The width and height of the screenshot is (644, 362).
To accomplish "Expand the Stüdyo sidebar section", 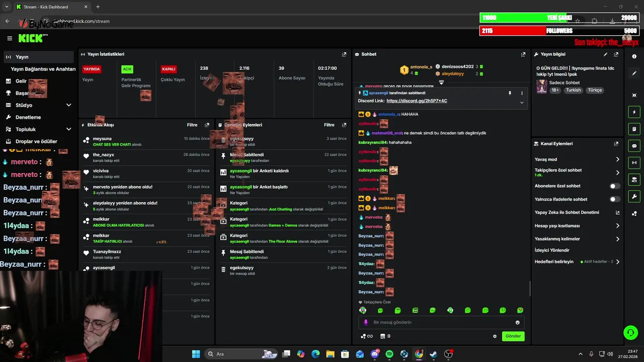I will (69, 105).
